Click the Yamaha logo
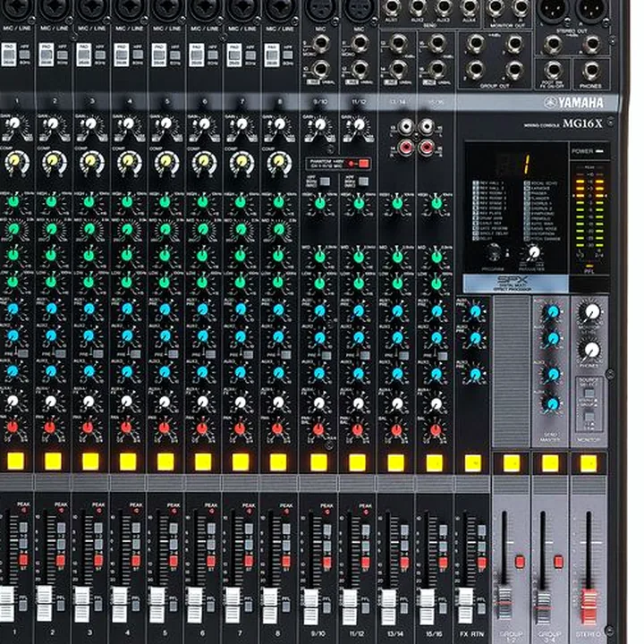This screenshot has width=644, height=644. 573,103
